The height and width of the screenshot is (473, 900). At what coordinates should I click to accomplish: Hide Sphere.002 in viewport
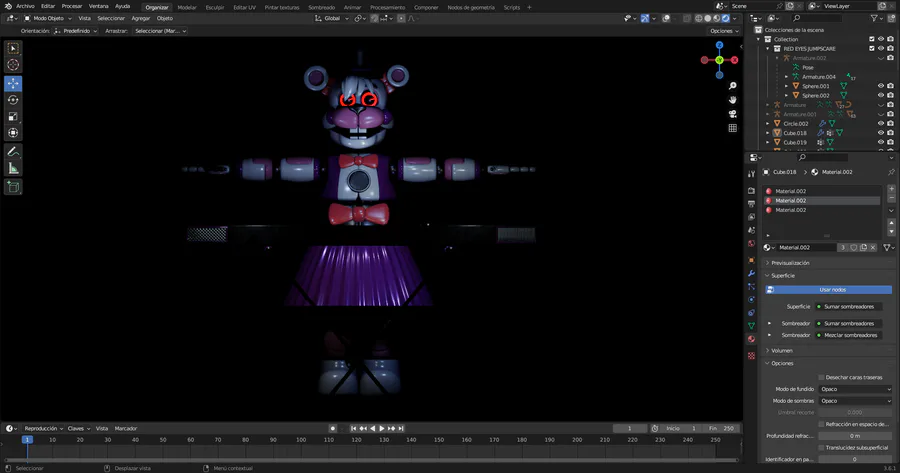[x=881, y=95]
